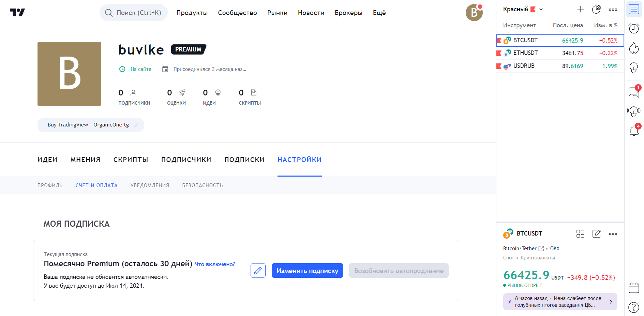This screenshot has width=644, height=316.
Task: Click the Buy TradingView status text
Action: (88, 125)
